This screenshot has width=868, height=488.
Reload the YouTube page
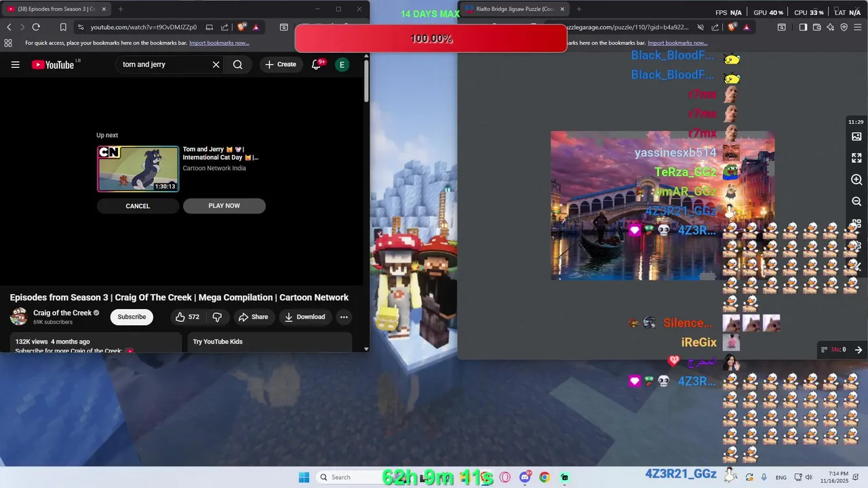[36, 27]
